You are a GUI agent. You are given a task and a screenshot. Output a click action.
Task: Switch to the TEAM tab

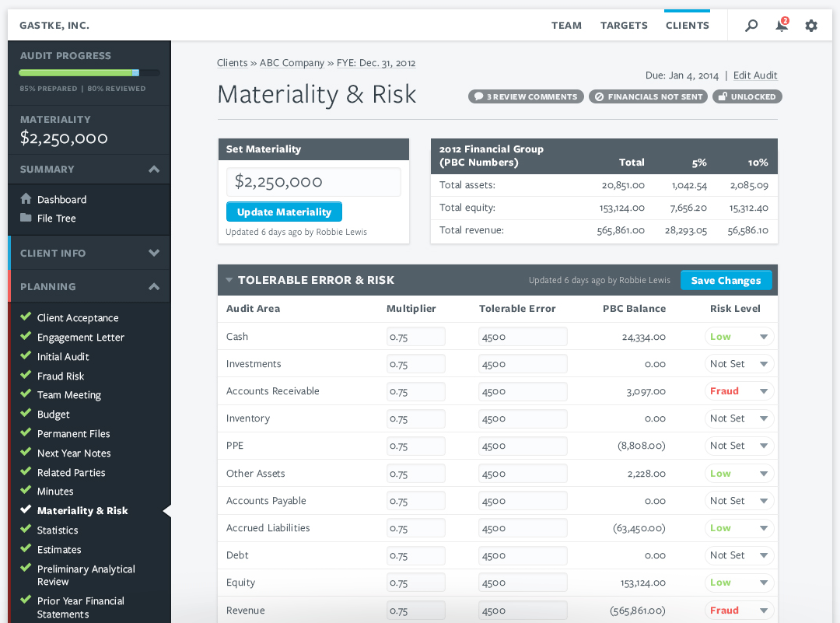pyautogui.click(x=566, y=25)
